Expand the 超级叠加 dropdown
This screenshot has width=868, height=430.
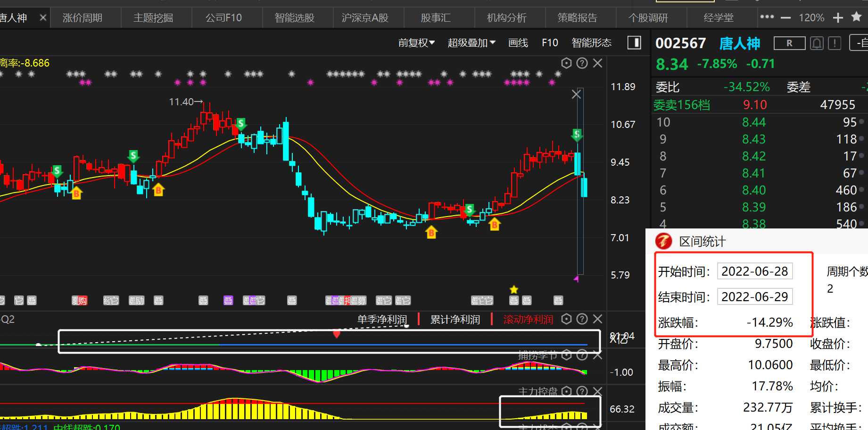[x=471, y=43]
